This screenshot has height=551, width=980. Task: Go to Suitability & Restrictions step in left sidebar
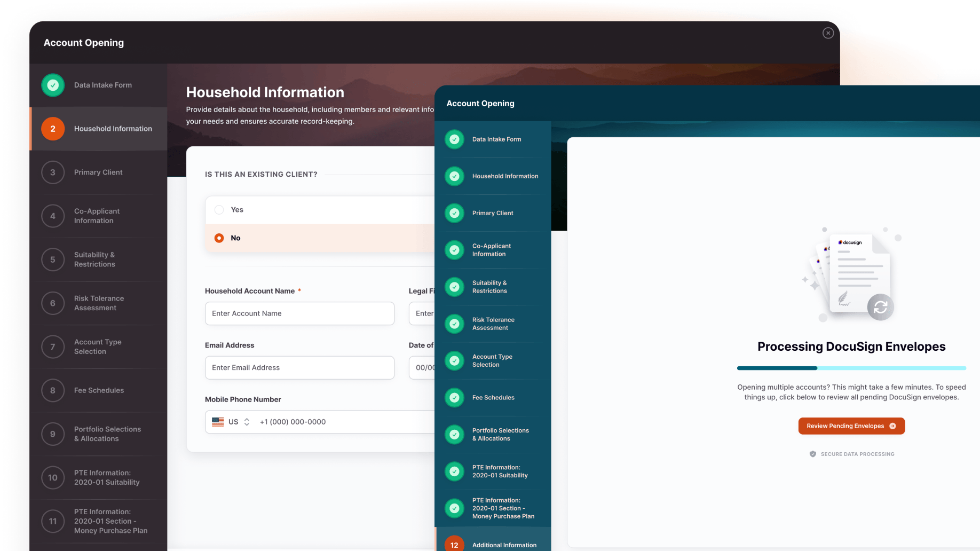[94, 259]
